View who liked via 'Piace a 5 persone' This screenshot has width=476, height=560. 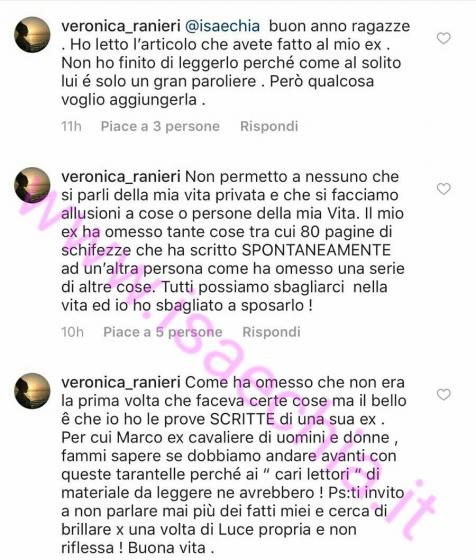[x=162, y=332]
